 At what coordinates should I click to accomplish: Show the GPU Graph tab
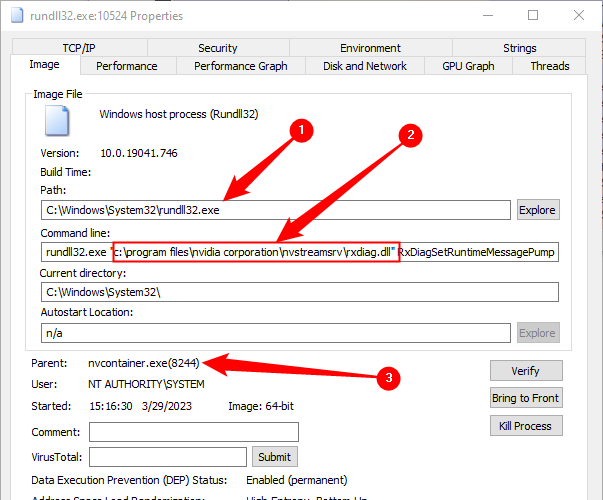coord(468,66)
